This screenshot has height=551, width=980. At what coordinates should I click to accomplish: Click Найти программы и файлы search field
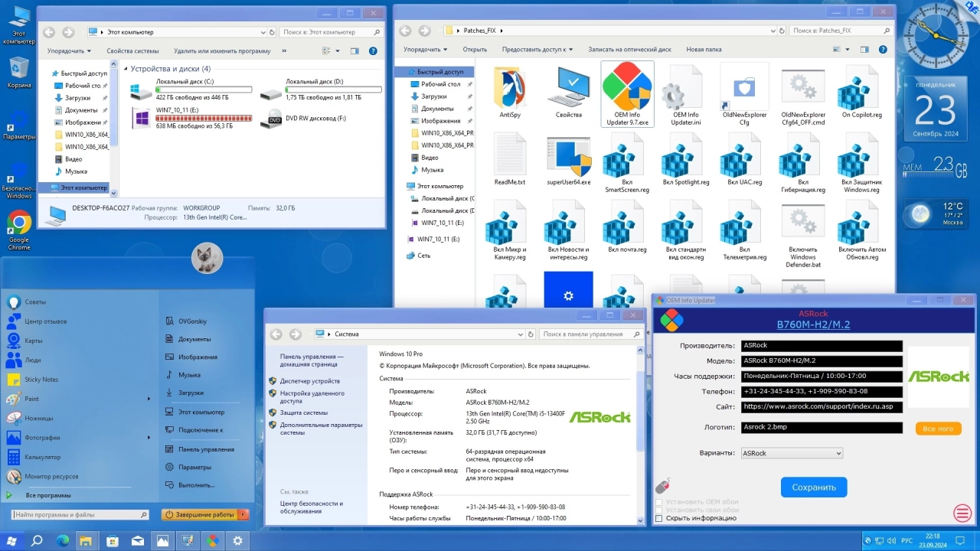(79, 515)
